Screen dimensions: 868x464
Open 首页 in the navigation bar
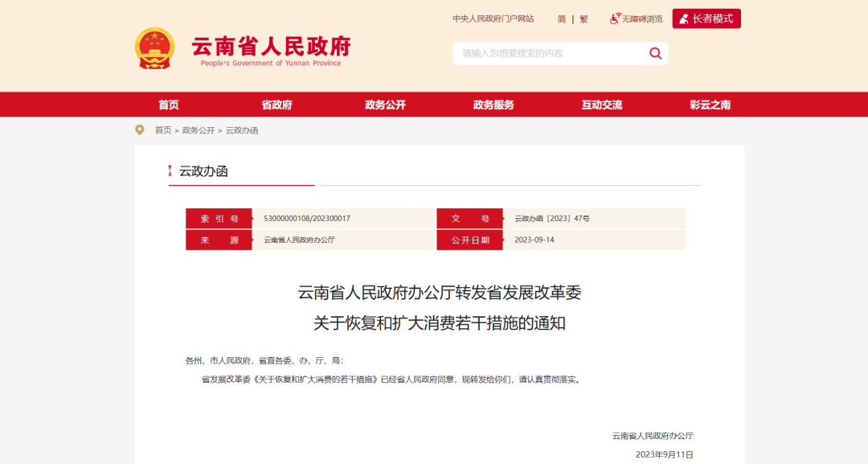168,105
